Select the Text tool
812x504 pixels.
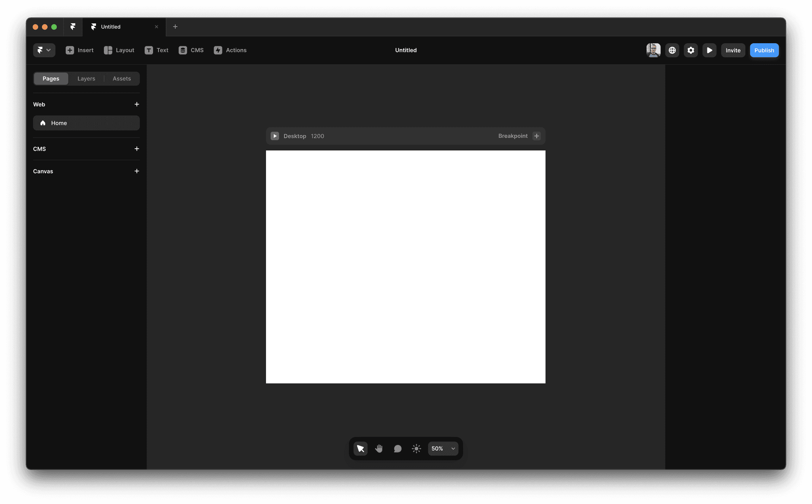pos(149,50)
